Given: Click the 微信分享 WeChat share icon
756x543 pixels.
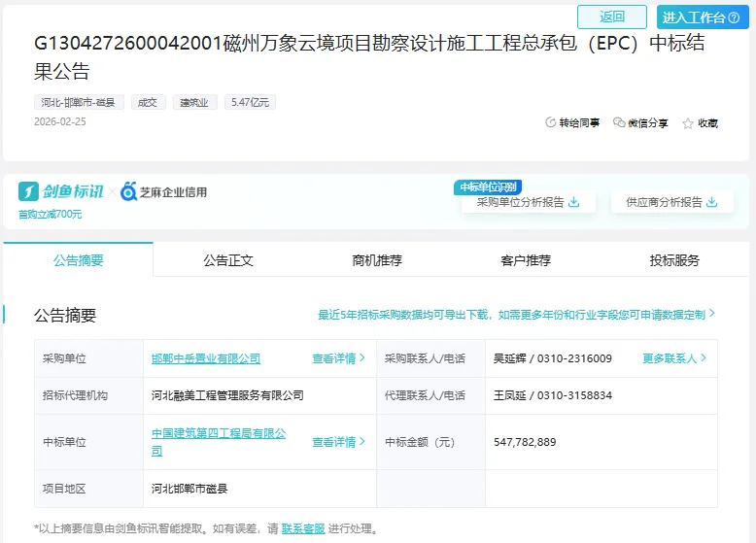Looking at the screenshot, I should tap(619, 123).
